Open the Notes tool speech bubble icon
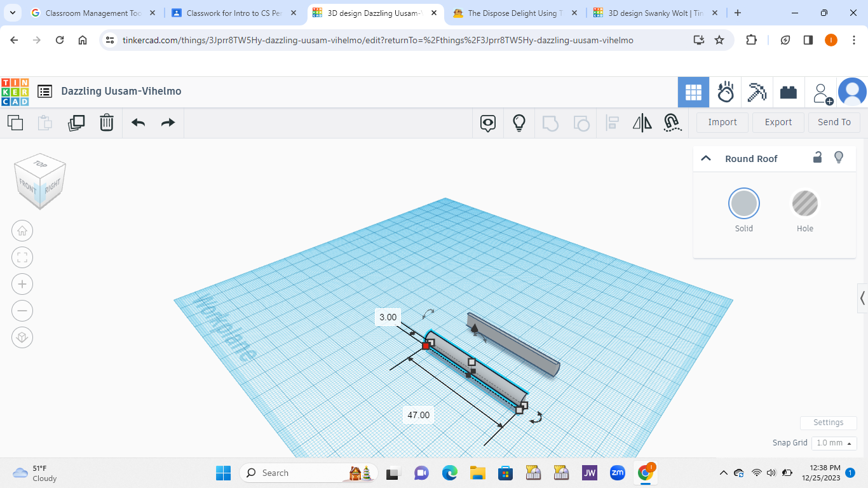868x488 pixels. (x=488, y=123)
